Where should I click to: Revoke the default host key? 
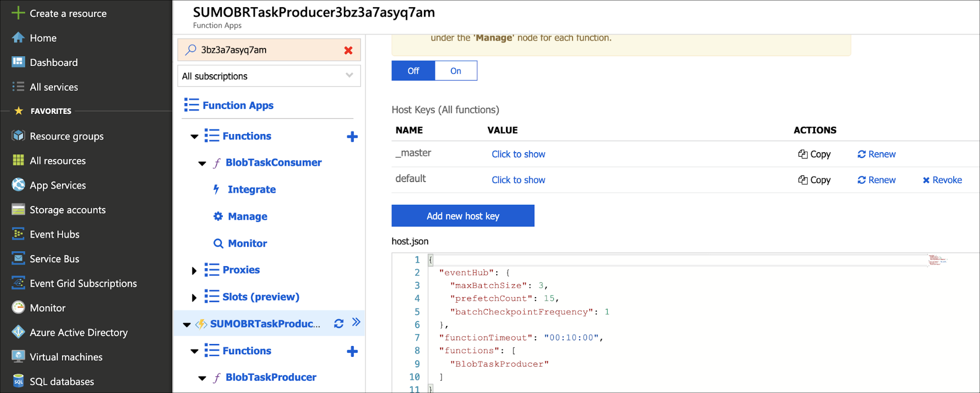tap(942, 180)
